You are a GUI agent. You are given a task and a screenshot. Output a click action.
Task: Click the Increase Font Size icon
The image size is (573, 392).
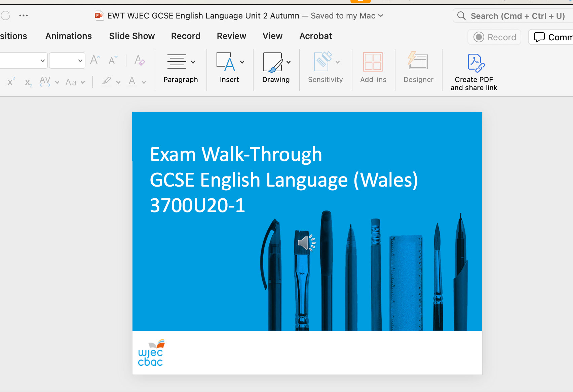pyautogui.click(x=95, y=60)
